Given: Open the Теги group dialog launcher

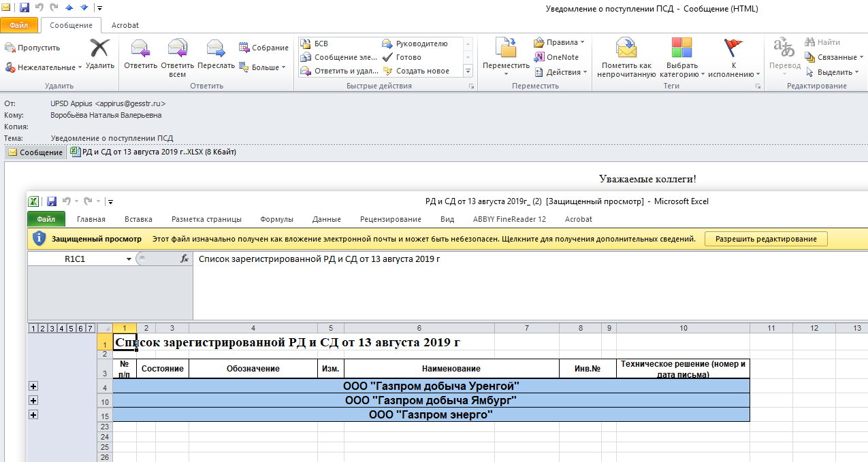Looking at the screenshot, I should (x=759, y=86).
